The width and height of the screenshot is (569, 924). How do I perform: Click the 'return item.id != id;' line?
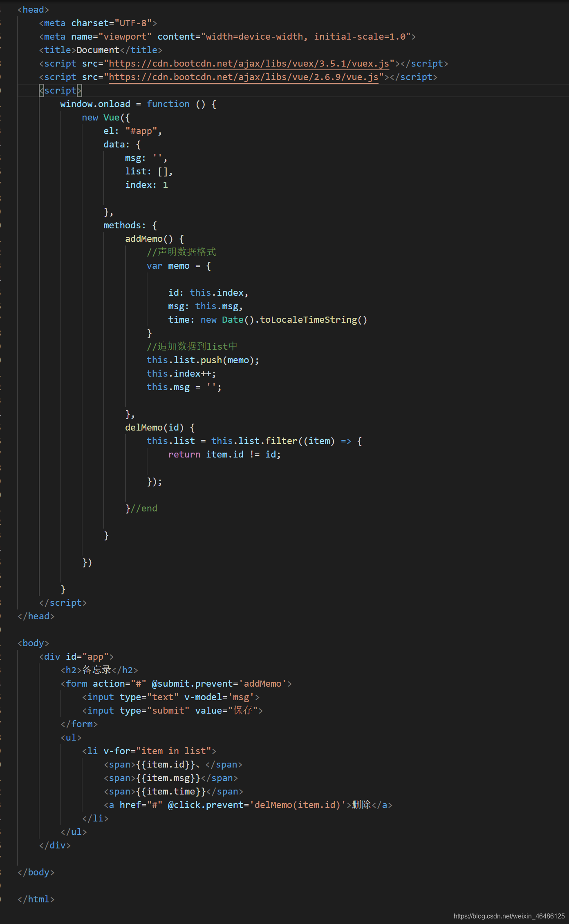[224, 455]
